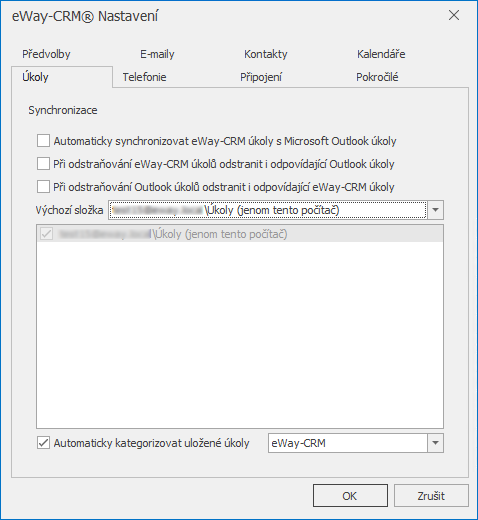Open the Pokročilé tab
Image resolution: width=478 pixels, height=520 pixels.
coord(377,77)
